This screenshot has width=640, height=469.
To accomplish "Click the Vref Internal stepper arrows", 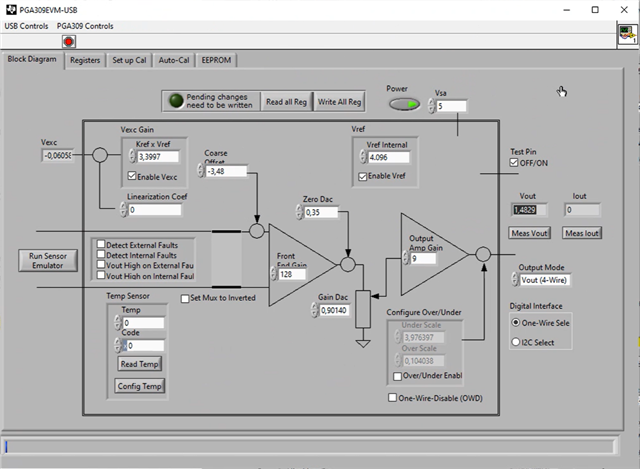I will [362, 157].
